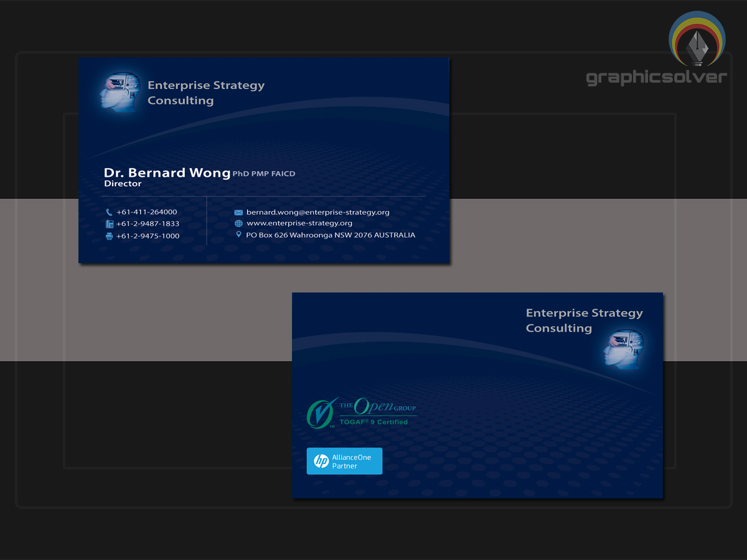Click the head logo on the front card

[x=120, y=92]
